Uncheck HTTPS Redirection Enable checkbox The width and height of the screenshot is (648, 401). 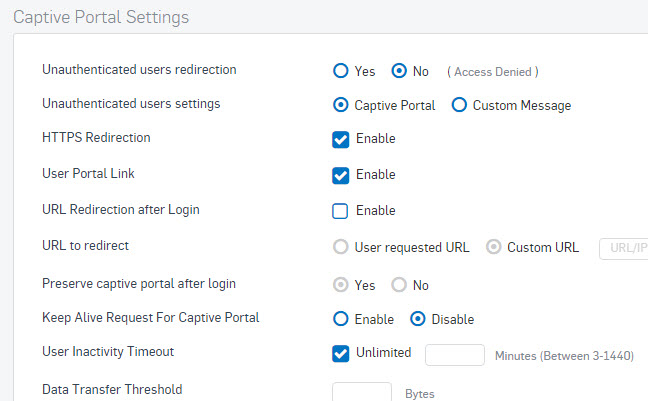coord(341,140)
